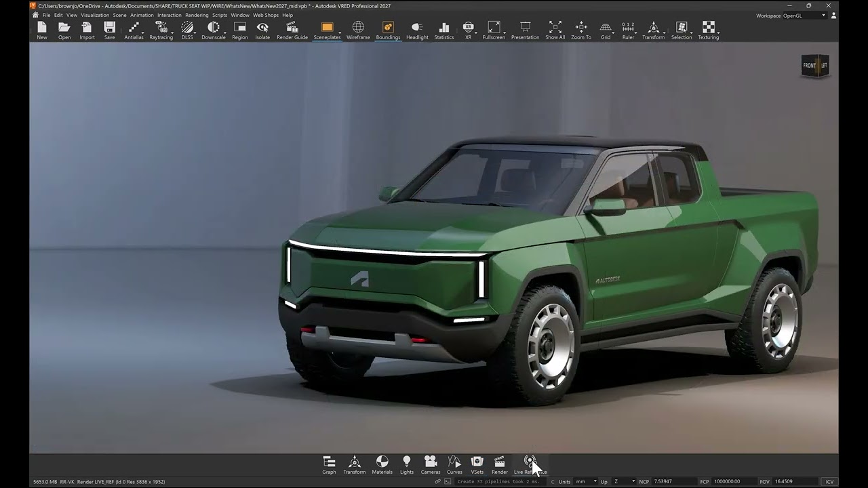
Task: Open the Up axis Z dropdown
Action: coord(625,481)
